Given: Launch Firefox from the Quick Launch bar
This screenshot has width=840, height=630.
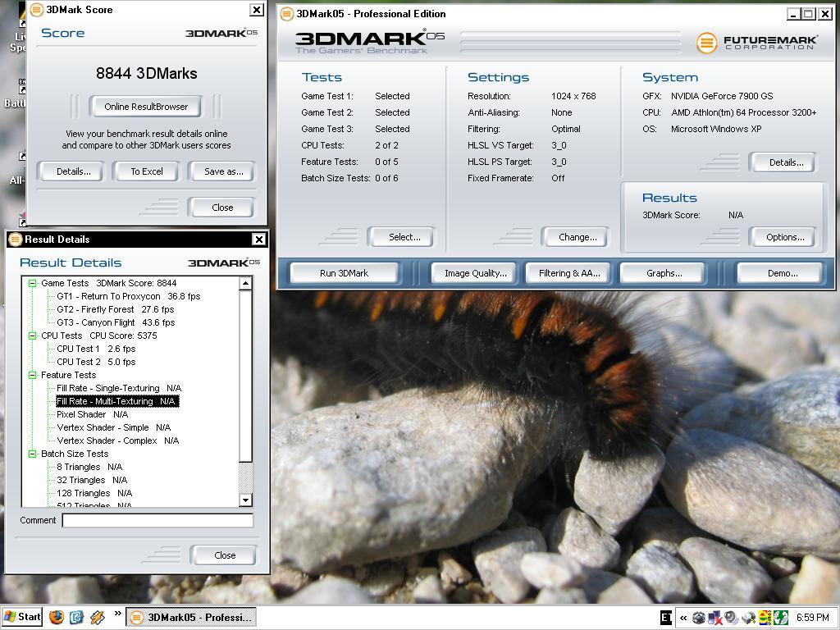Looking at the screenshot, I should coord(57,617).
